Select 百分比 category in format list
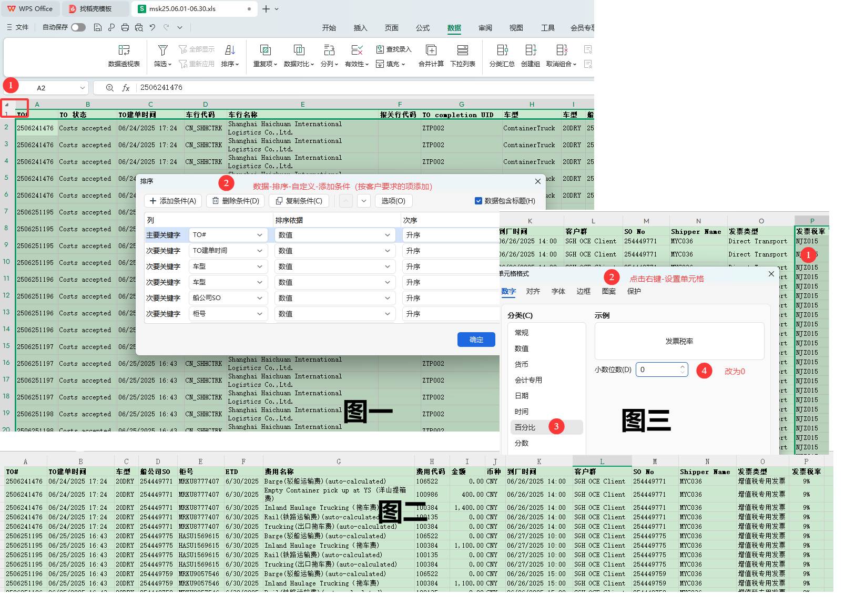 click(525, 427)
